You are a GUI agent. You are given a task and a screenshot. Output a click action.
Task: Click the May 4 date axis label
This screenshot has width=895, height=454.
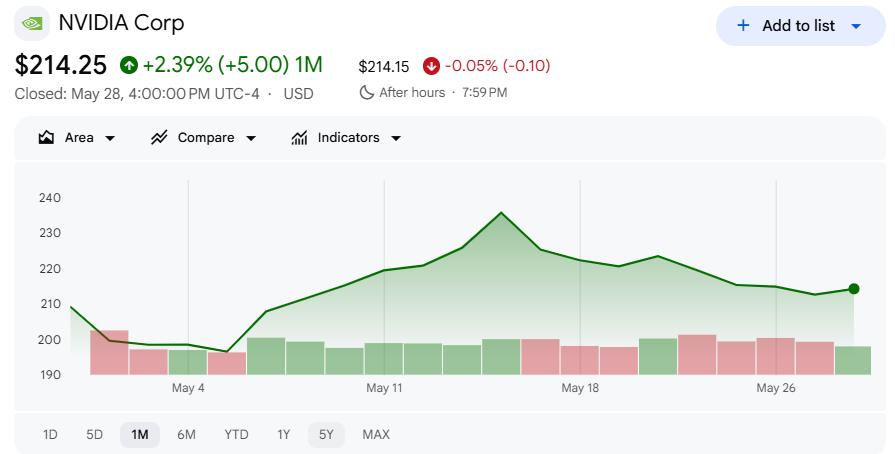(x=188, y=388)
